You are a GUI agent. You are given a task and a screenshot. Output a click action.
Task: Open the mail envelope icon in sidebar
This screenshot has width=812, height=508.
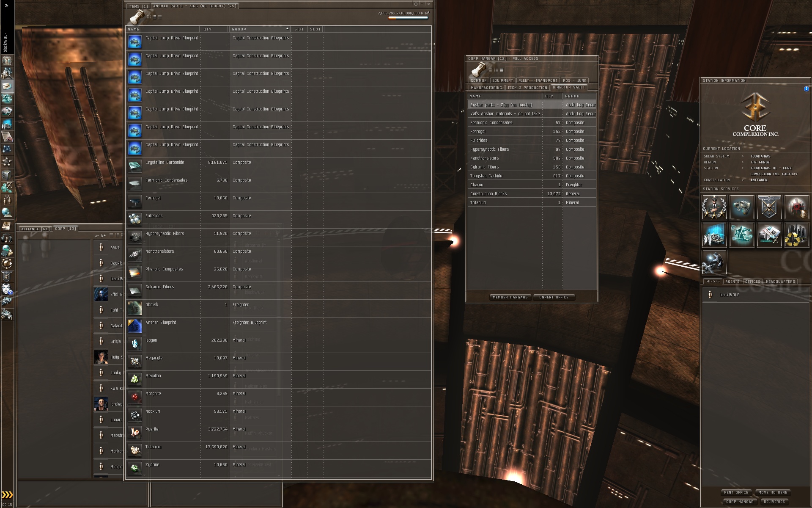[7, 86]
